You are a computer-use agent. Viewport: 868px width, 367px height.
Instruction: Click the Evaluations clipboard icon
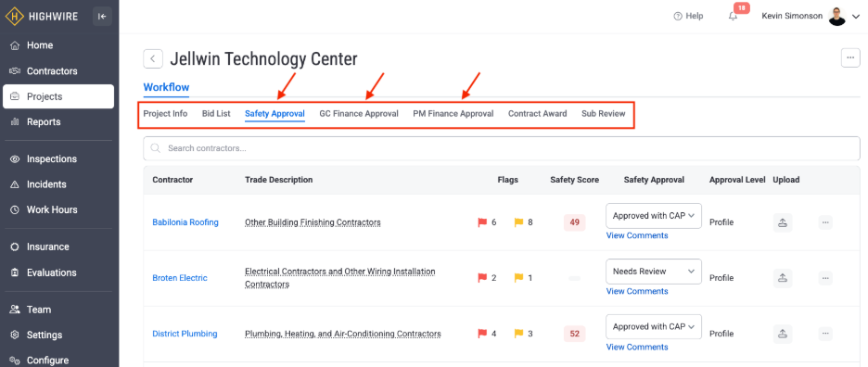tap(15, 272)
